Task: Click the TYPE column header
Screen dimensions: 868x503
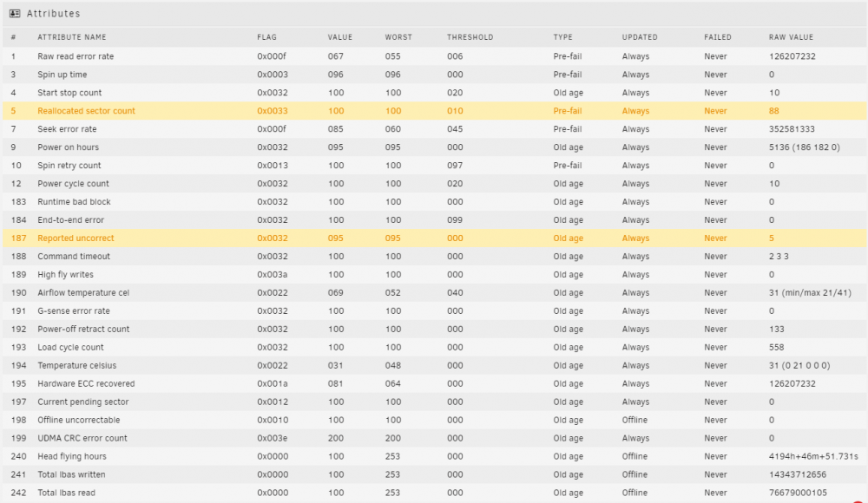Action: click(563, 37)
